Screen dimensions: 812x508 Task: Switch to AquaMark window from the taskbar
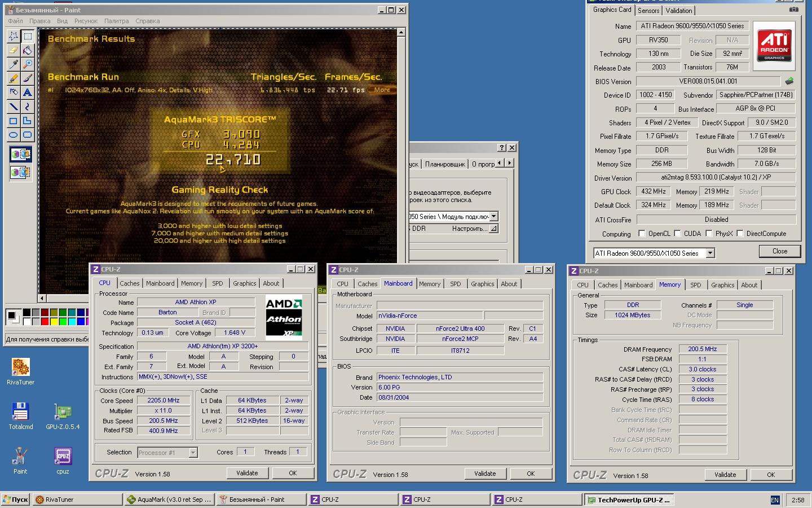coord(170,500)
